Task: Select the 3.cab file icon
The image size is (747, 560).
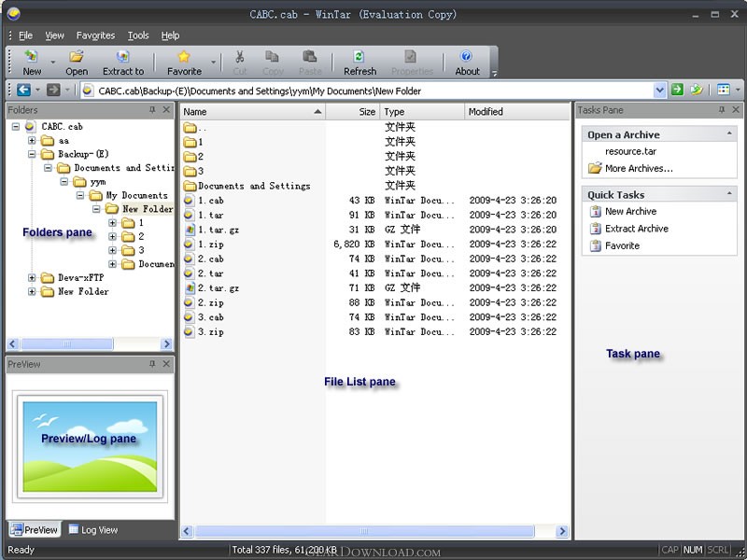Action: click(190, 317)
